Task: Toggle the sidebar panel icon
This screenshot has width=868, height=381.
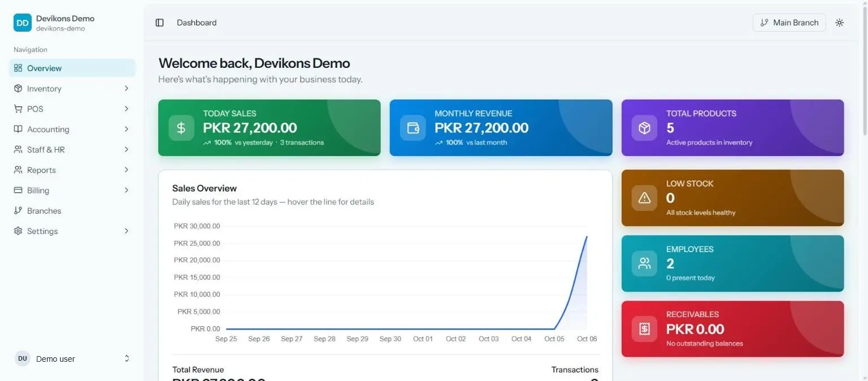Action: pyautogui.click(x=160, y=23)
